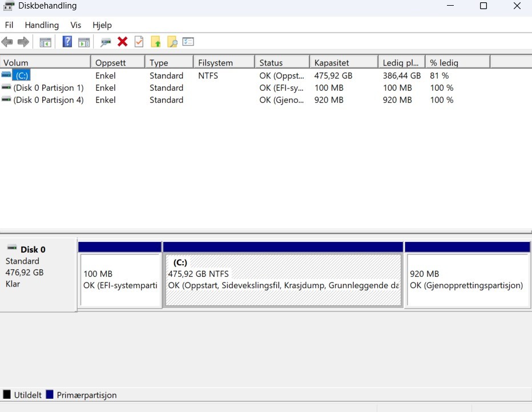Select the 920 MB Gjenopprettingspartisjon block
Viewport: 532px width, 412px height.
click(x=467, y=280)
